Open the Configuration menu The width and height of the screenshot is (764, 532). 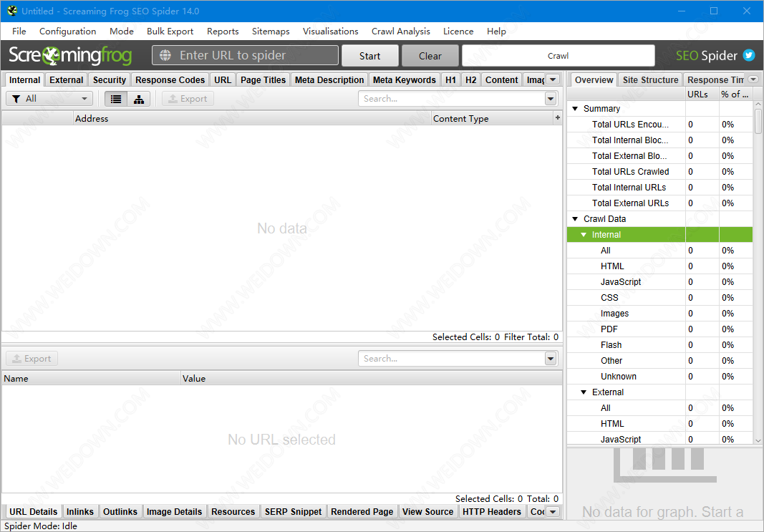[x=68, y=32]
